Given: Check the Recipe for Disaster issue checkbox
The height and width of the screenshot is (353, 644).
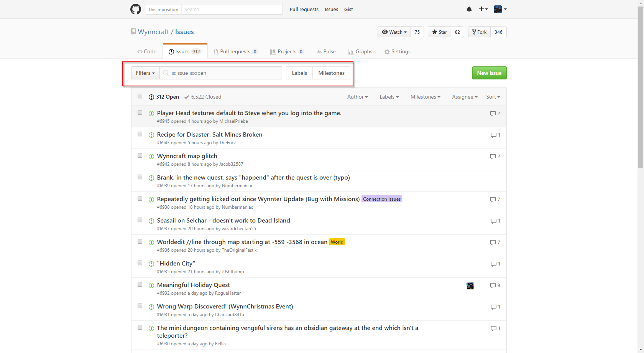Looking at the screenshot, I should 140,134.
